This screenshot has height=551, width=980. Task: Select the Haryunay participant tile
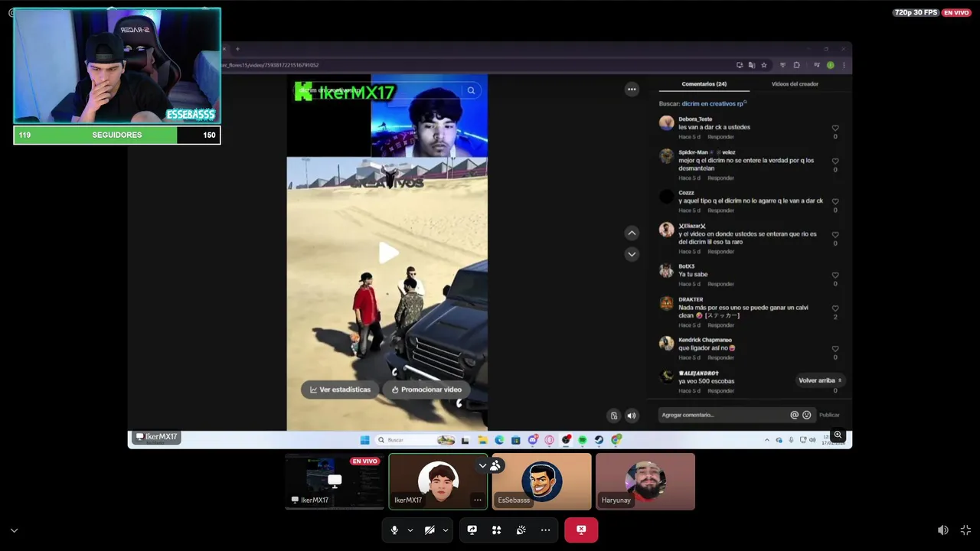[645, 481]
